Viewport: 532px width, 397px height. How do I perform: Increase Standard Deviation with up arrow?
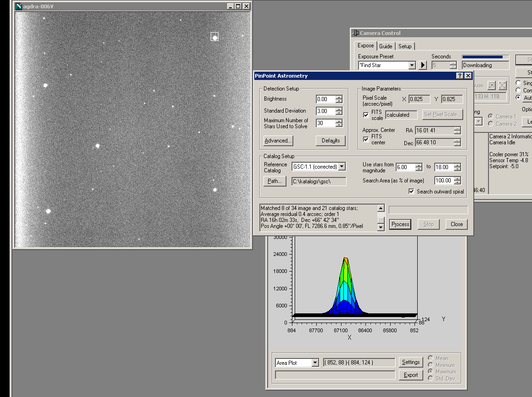coord(339,109)
